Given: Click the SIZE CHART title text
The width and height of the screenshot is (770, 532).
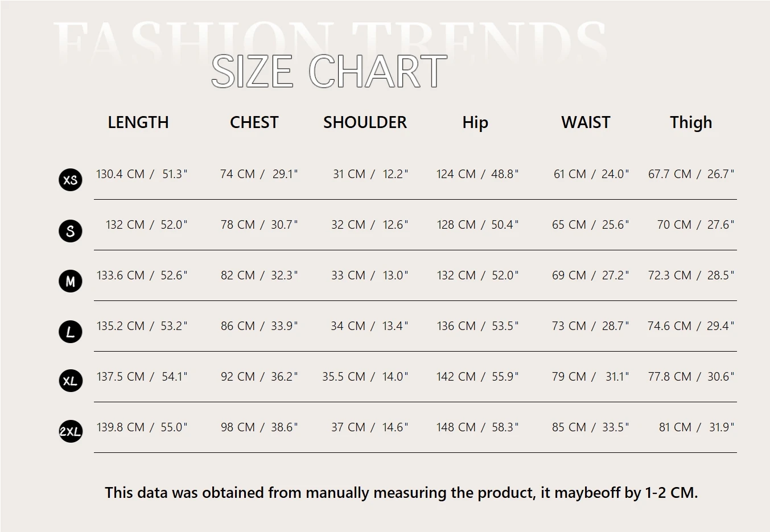Looking at the screenshot, I should pos(329,72).
